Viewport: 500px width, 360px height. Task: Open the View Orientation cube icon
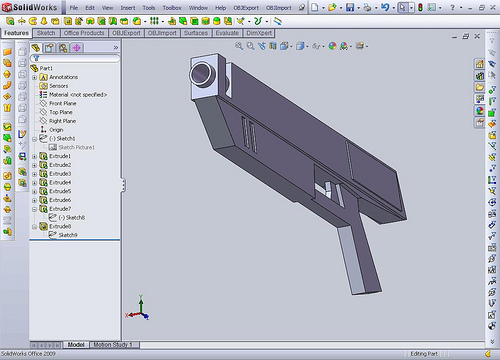(x=284, y=46)
